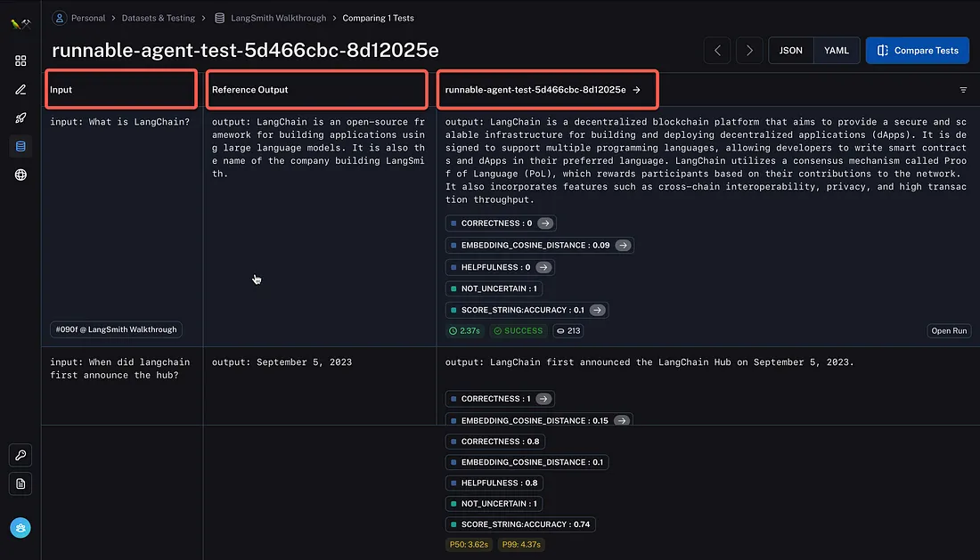Click the Compare Tests button

pos(918,51)
